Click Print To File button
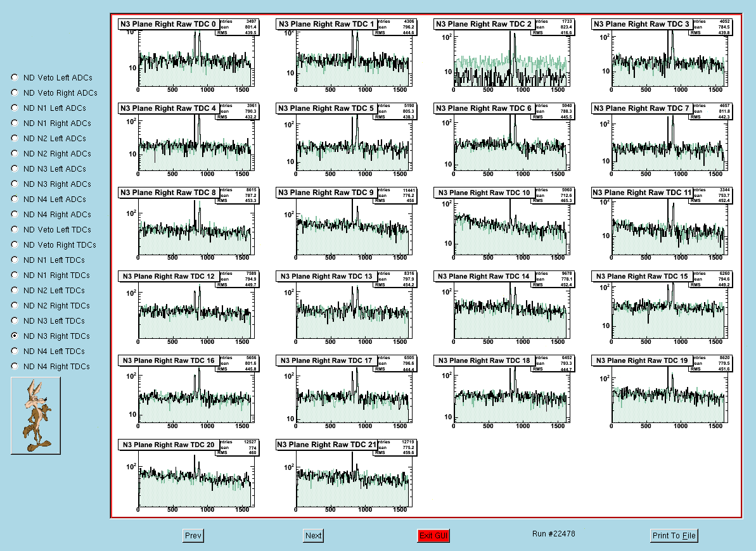This screenshot has height=551, width=756. [674, 536]
